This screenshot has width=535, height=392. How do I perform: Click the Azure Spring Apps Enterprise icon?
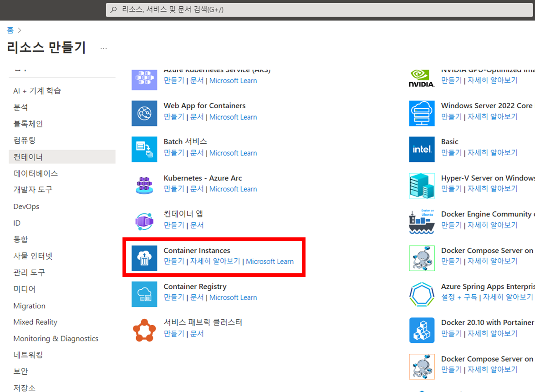pos(422,294)
